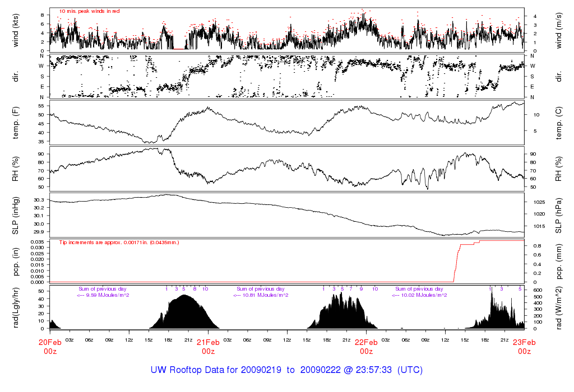This screenshot has width=574, height=392.
Task: Click the 'Tip increments are approx.' note
Action: pyautogui.click(x=119, y=242)
